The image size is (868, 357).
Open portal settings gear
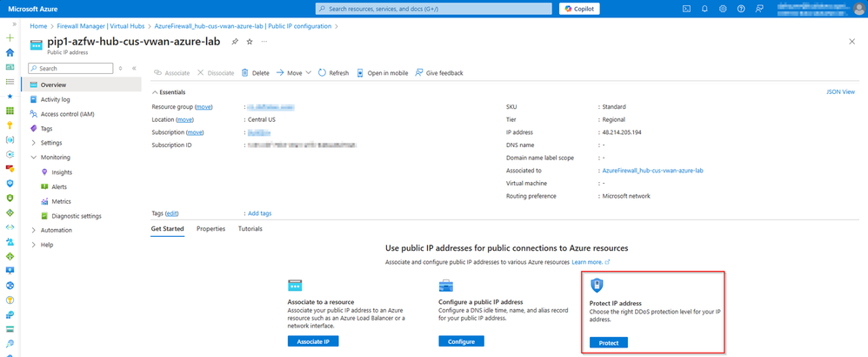coord(723,9)
